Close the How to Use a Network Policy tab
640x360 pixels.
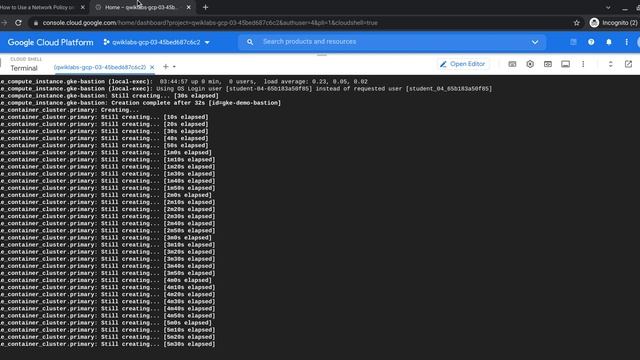click(83, 7)
